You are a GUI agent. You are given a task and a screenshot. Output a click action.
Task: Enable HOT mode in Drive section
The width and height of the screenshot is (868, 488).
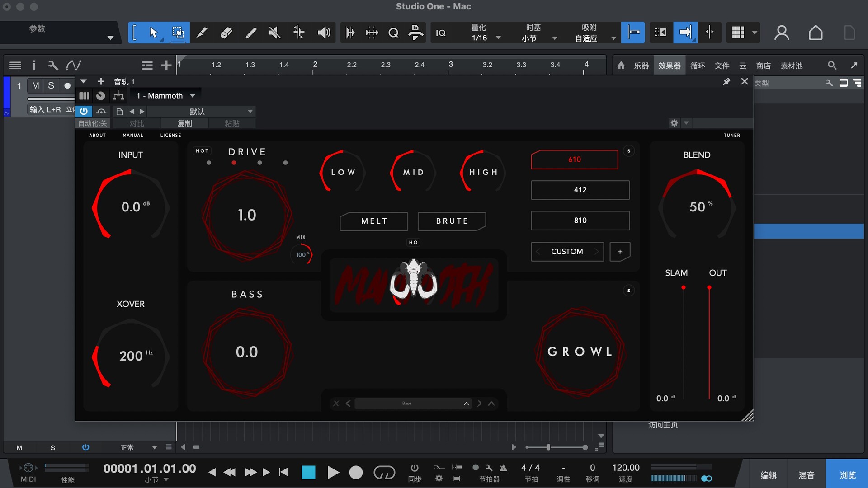pyautogui.click(x=202, y=151)
